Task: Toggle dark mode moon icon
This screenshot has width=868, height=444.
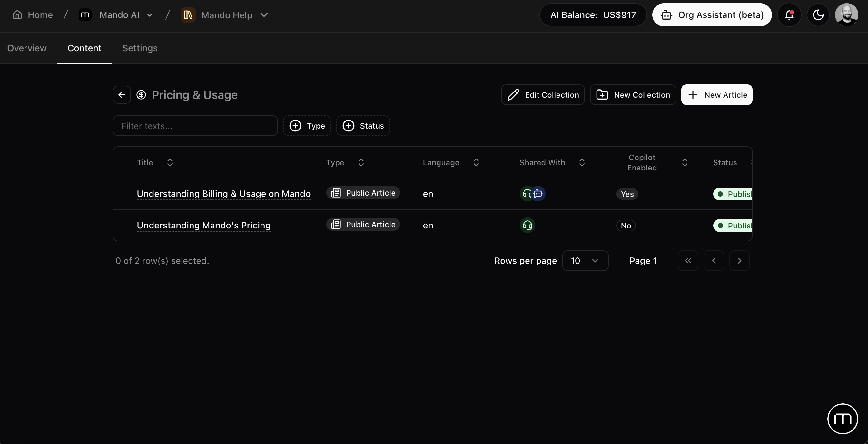Action: [818, 15]
